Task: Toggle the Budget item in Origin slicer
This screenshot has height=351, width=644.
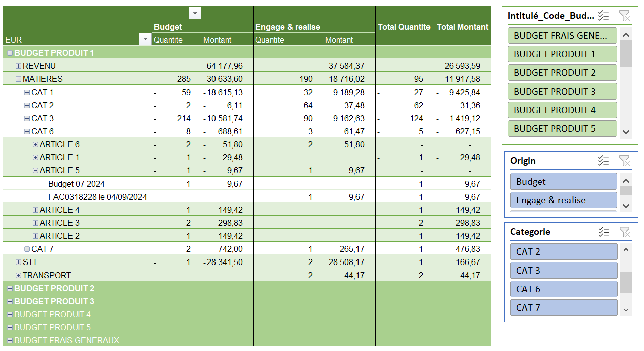Action: coord(563,182)
